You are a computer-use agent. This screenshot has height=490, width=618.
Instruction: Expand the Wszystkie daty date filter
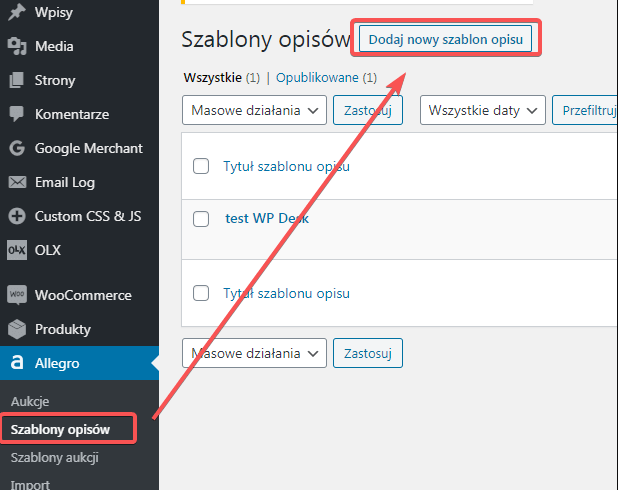[x=483, y=110]
